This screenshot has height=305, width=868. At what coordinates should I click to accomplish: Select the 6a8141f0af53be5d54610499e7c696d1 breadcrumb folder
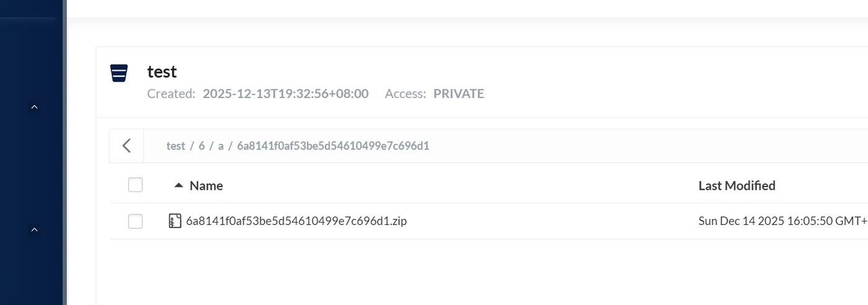(x=333, y=146)
